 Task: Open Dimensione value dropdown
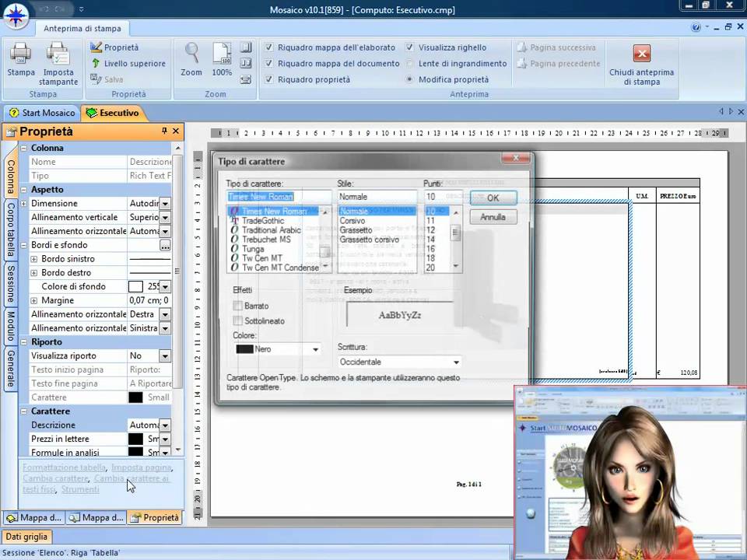(x=165, y=204)
